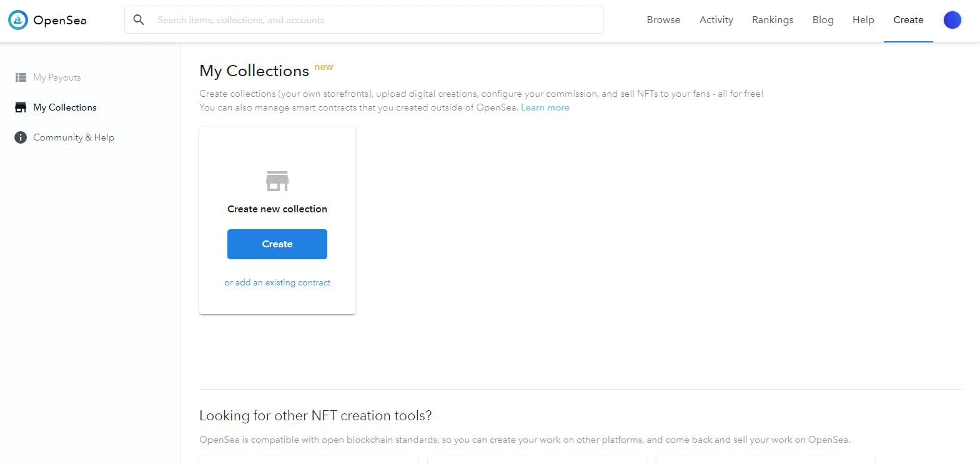Viewport: 980px width, 464px height.
Task: Select Community & Help sidebar entry
Action: click(74, 137)
